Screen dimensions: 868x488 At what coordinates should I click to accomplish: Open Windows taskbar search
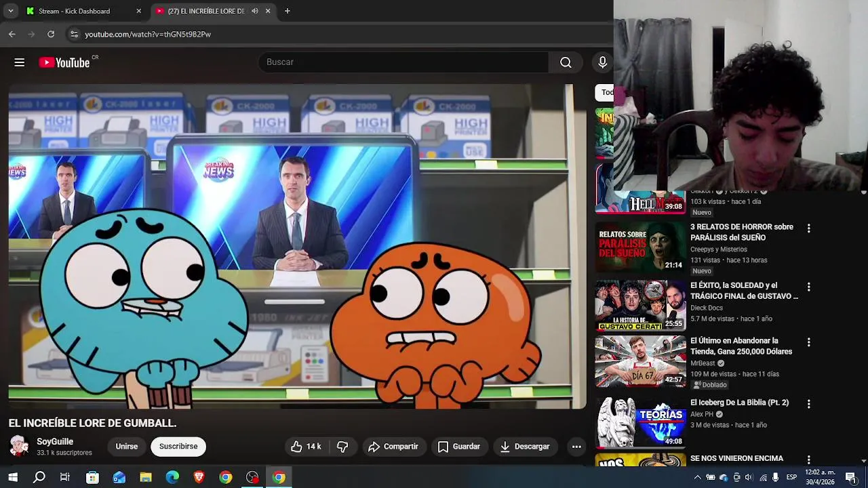point(39,477)
